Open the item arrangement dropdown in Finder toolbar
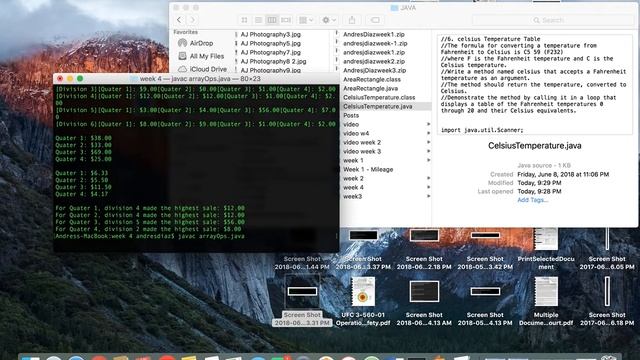 (x=306, y=20)
